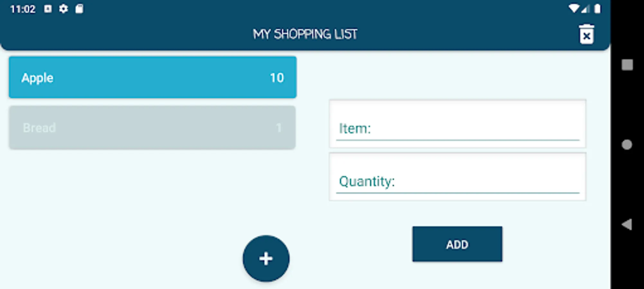Focus the Item text field
Image resolution: width=644 pixels, height=289 pixels.
[x=457, y=128]
